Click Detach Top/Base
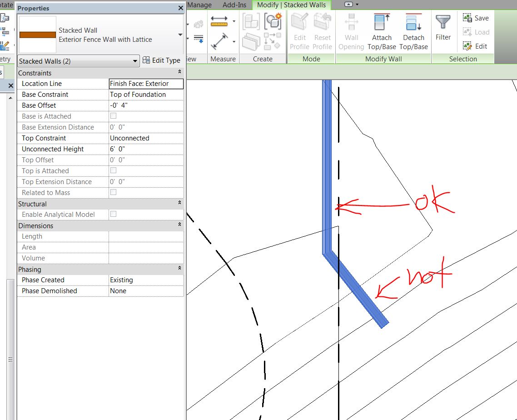 click(413, 32)
